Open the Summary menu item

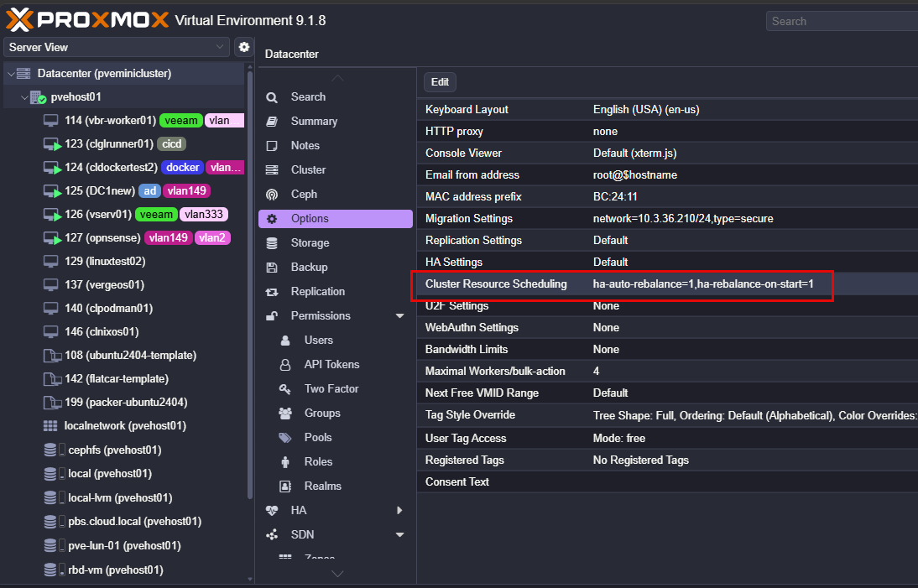click(x=314, y=122)
